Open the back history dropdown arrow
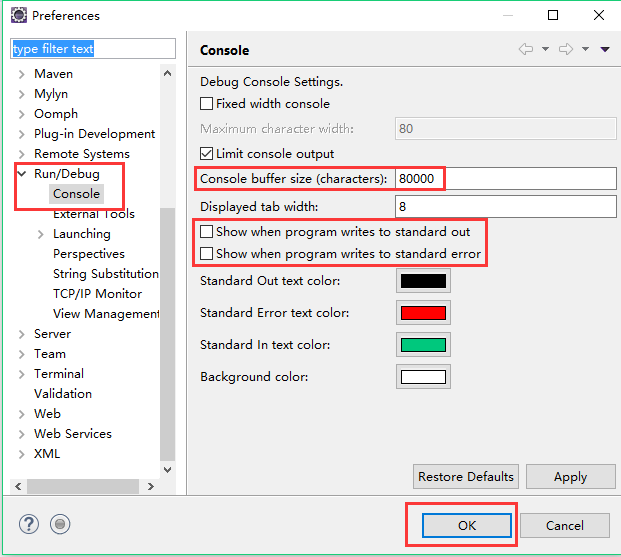 (x=545, y=49)
